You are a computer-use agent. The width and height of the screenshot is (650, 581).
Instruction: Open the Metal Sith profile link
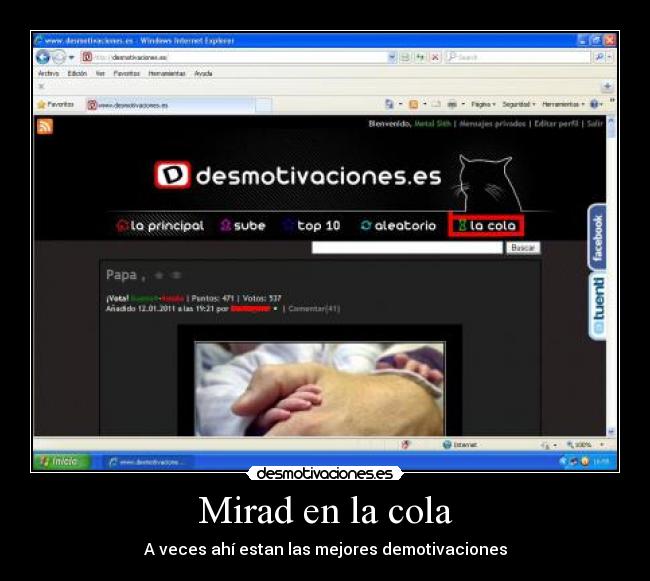click(x=432, y=123)
